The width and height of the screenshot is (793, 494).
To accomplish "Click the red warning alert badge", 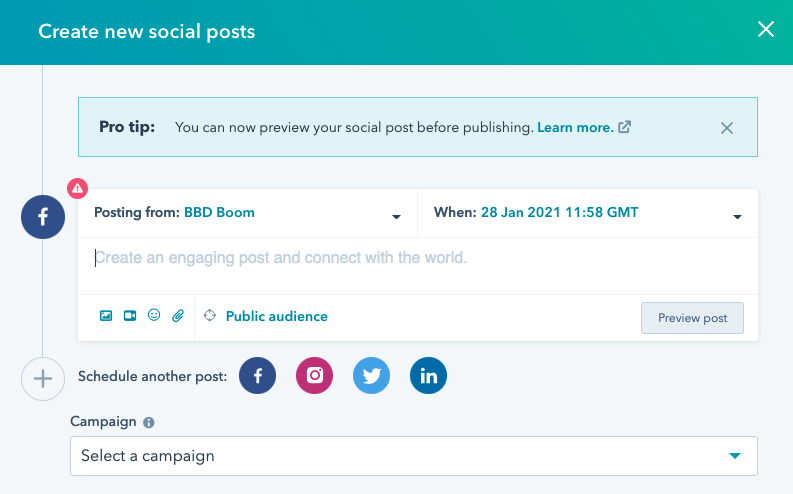I will pyautogui.click(x=77, y=189).
